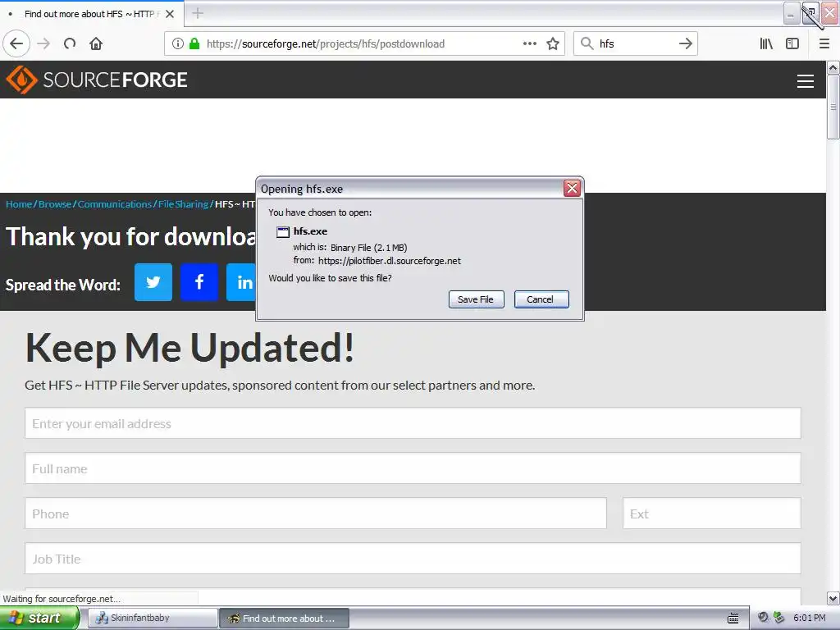840x630 pixels.
Task: Click the page scrollbar up arrow
Action: 833,67
